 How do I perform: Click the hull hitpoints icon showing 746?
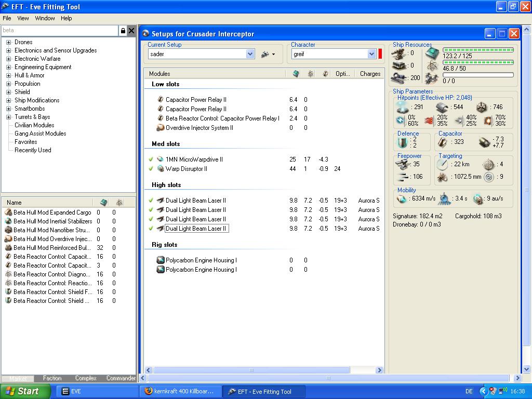coord(482,107)
